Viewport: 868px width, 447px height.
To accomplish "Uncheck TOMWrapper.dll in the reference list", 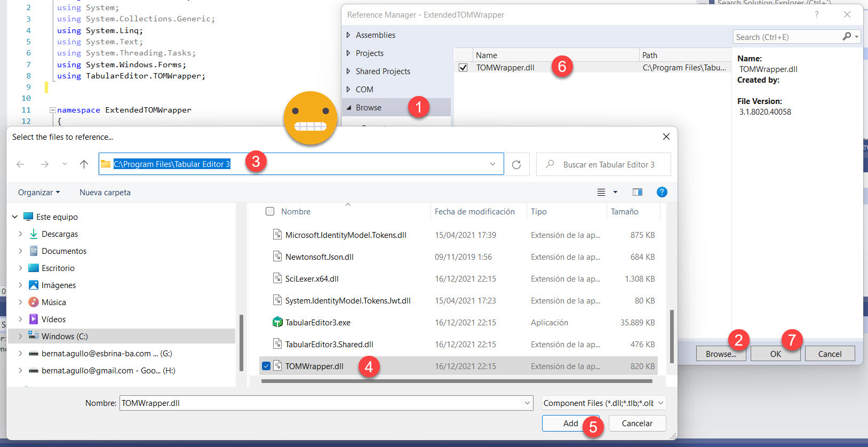I will (x=463, y=68).
